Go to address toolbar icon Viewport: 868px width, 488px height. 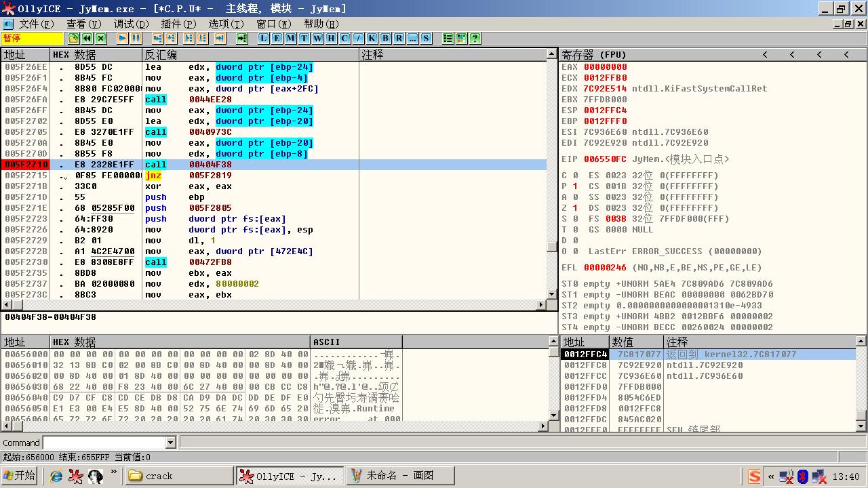241,39
